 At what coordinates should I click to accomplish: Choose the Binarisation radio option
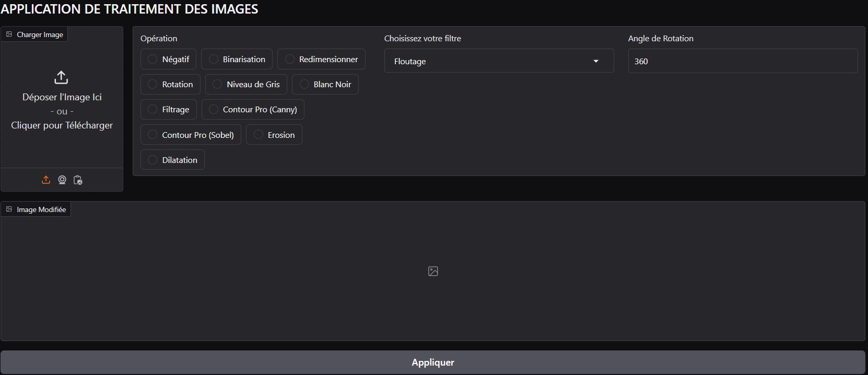coord(213,59)
